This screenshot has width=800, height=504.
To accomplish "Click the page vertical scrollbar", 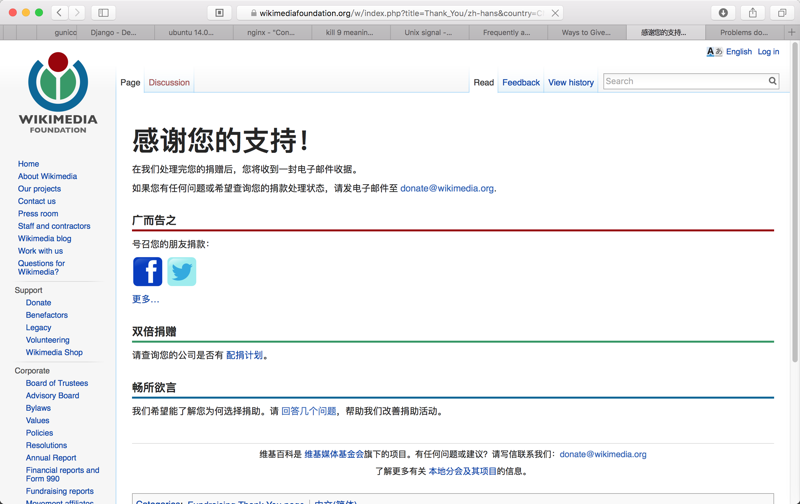I will pos(795,204).
